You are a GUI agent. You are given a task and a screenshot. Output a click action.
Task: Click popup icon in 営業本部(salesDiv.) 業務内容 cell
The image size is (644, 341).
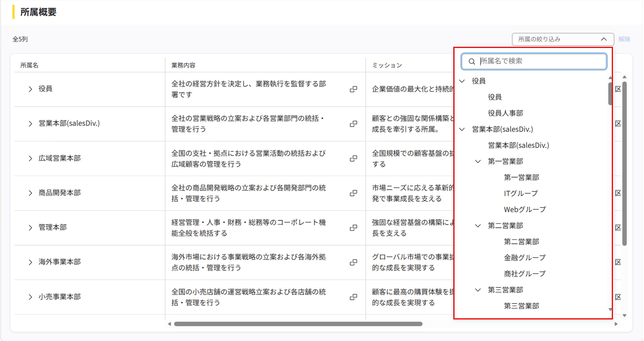tap(353, 124)
